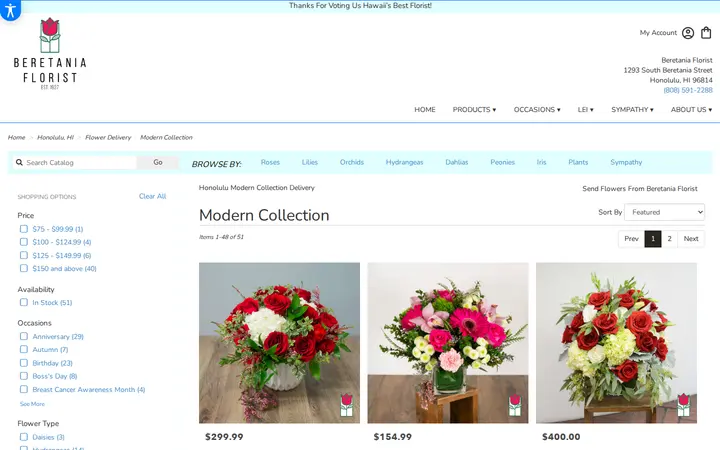Check the $150 and above price filter
Screen dimensions: 720x450
[x=24, y=268]
